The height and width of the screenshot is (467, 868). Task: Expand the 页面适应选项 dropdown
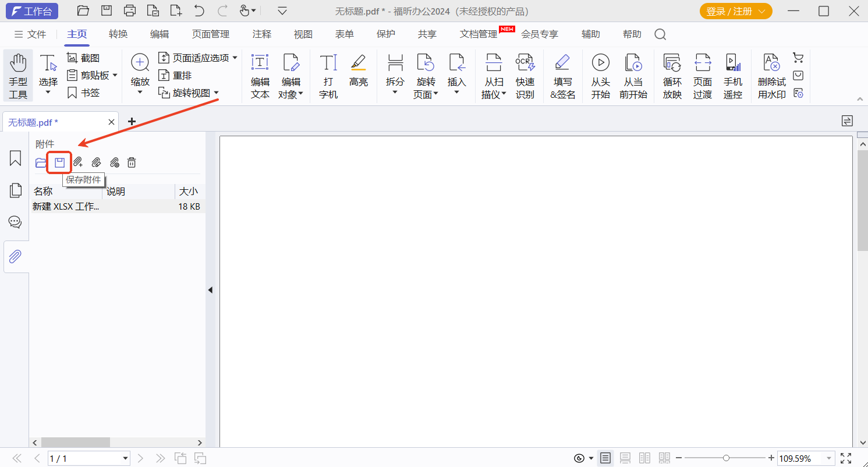pos(235,58)
